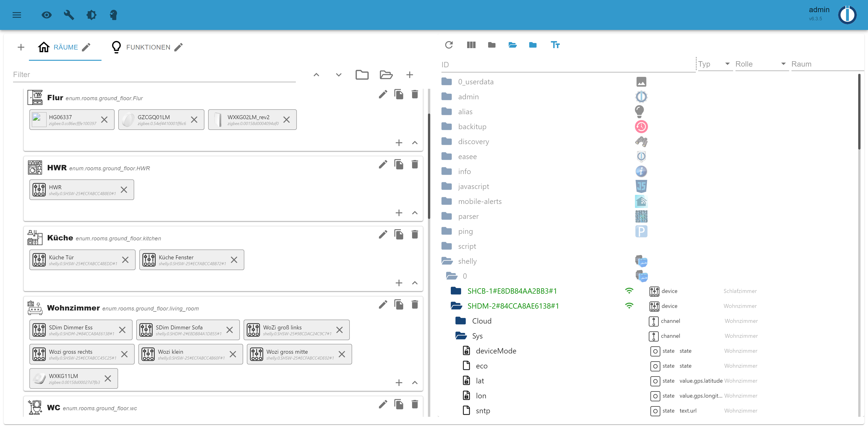Edit the Flur room with pencil
This screenshot has width=868, height=428.
383,94
